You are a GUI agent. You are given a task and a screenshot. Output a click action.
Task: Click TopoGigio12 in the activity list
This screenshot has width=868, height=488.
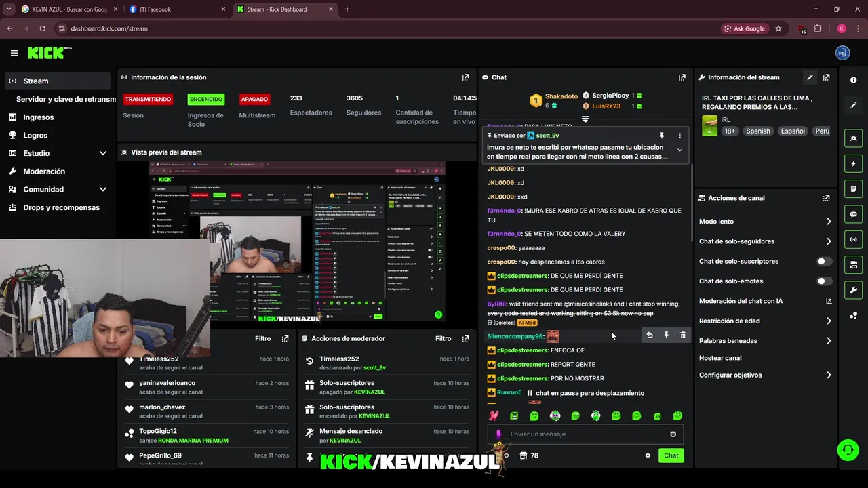tap(158, 431)
